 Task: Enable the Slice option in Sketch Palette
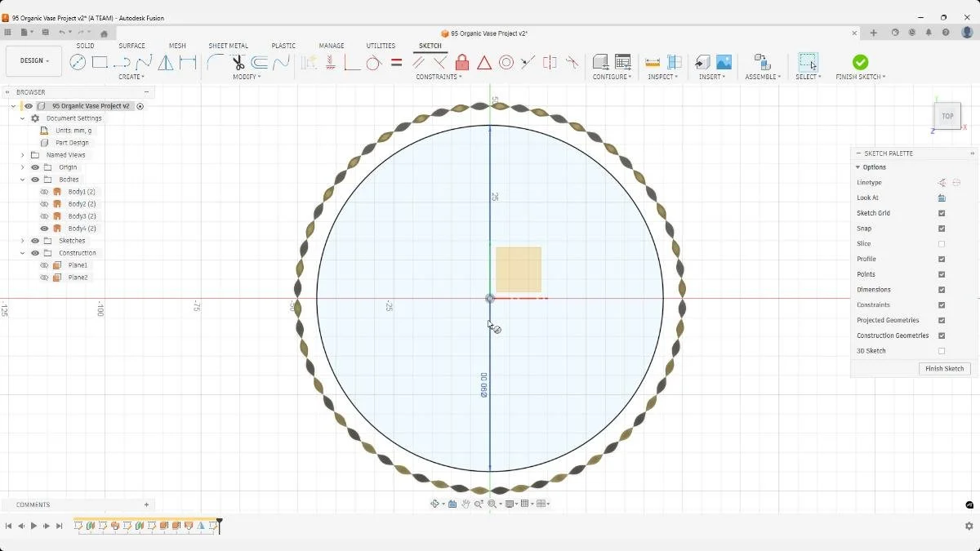click(942, 243)
